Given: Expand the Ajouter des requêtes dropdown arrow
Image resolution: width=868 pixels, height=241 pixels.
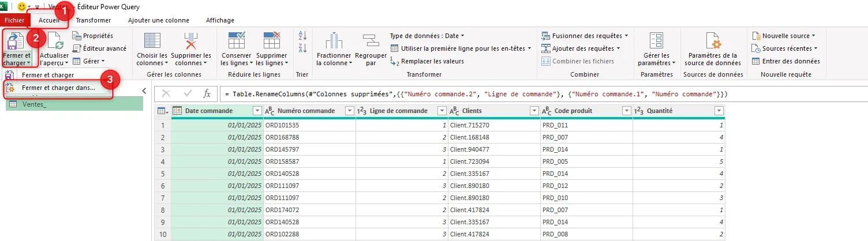Looking at the screenshot, I should pos(619,48).
